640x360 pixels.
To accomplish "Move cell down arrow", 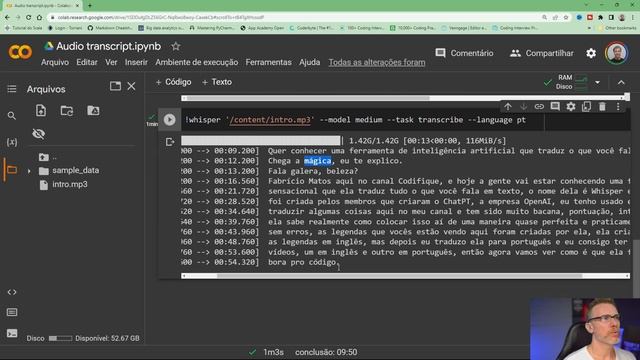I will tap(523, 107).
